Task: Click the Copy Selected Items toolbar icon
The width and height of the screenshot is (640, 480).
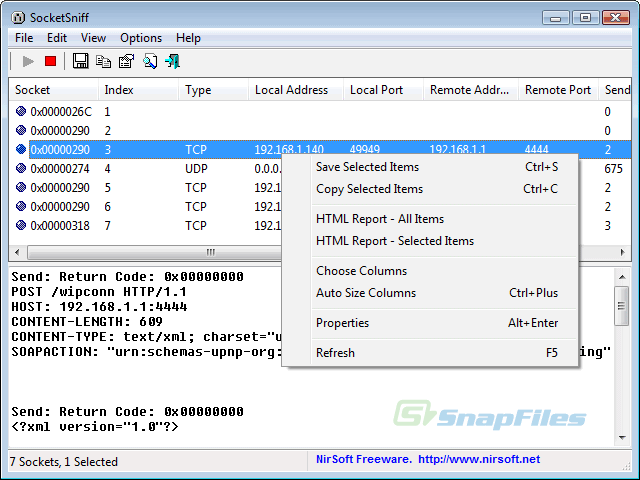Action: point(103,61)
